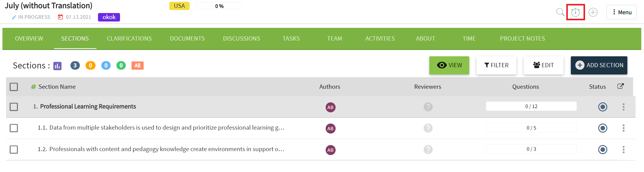Image resolution: width=644 pixels, height=172 pixels.
Task: Open kebab menu for Professional Learning Requirements row
Action: pos(623,107)
